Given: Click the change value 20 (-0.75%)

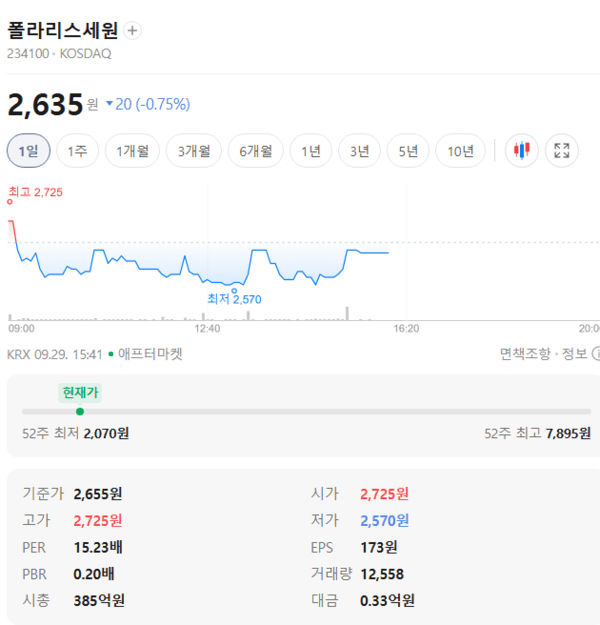Looking at the screenshot, I should coord(148,104).
